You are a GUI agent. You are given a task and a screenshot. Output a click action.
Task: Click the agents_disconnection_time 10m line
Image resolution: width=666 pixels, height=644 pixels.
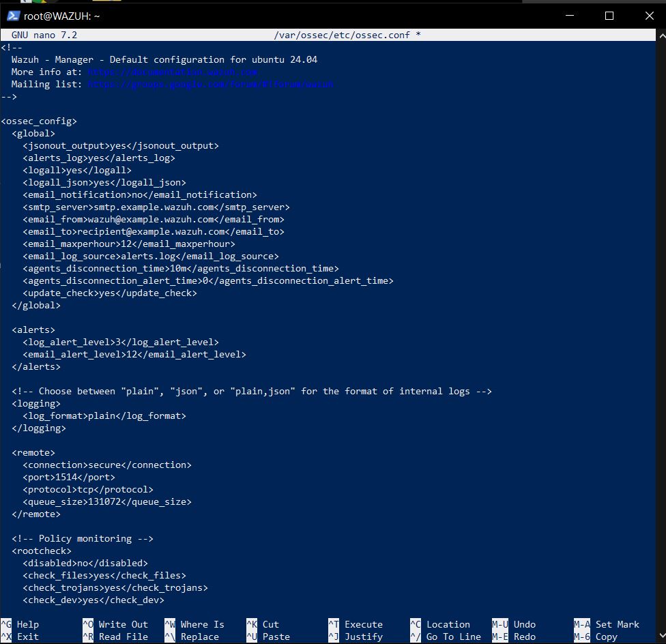click(181, 269)
